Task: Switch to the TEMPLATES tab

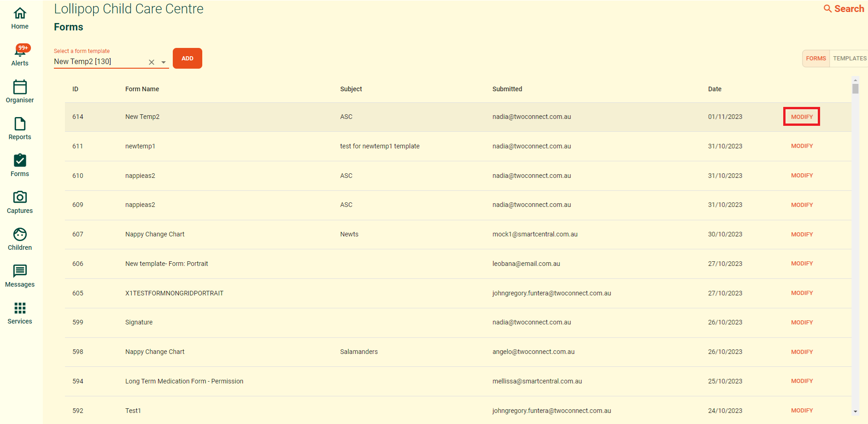Action: [850, 59]
